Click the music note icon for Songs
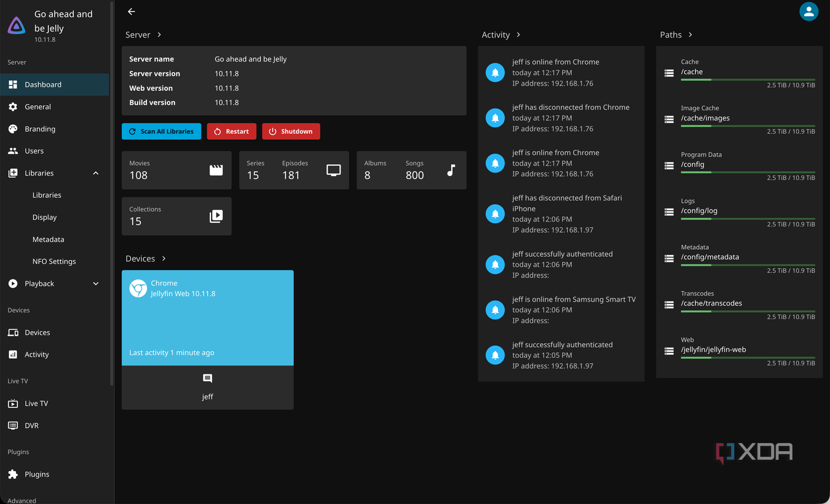The height and width of the screenshot is (504, 830). 451,170
